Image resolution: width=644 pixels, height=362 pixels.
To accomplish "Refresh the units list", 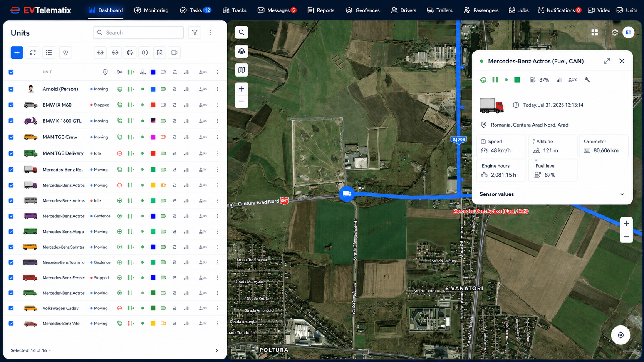I will coord(33,53).
